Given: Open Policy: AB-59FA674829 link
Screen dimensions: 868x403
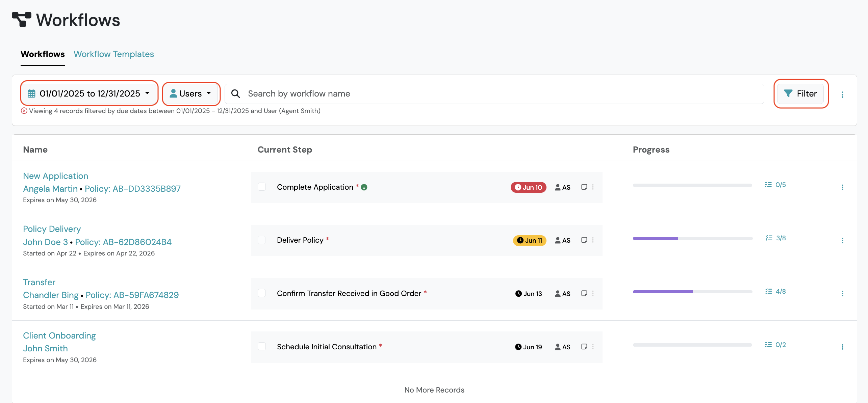Looking at the screenshot, I should click(x=132, y=295).
